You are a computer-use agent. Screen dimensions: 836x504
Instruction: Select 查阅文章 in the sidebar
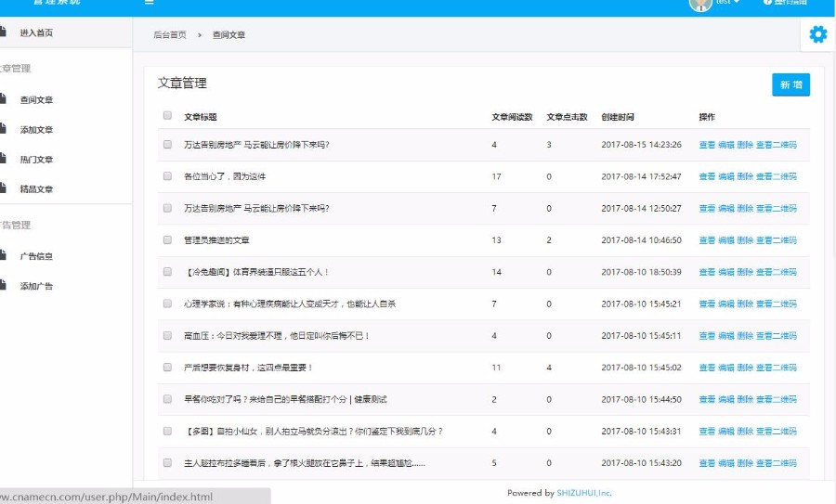36,99
